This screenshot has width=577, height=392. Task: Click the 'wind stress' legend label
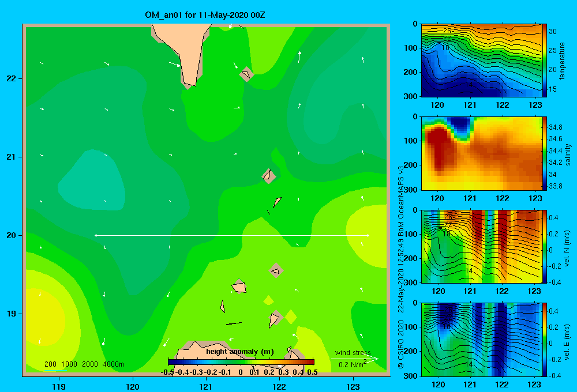(x=353, y=353)
